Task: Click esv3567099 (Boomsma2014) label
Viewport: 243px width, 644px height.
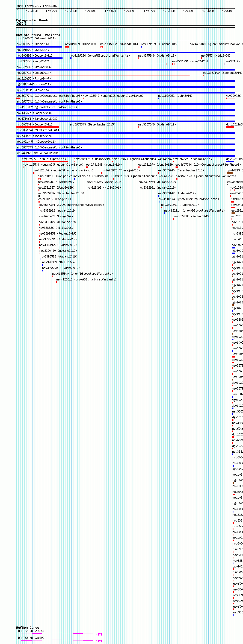Action: pos(192,159)
